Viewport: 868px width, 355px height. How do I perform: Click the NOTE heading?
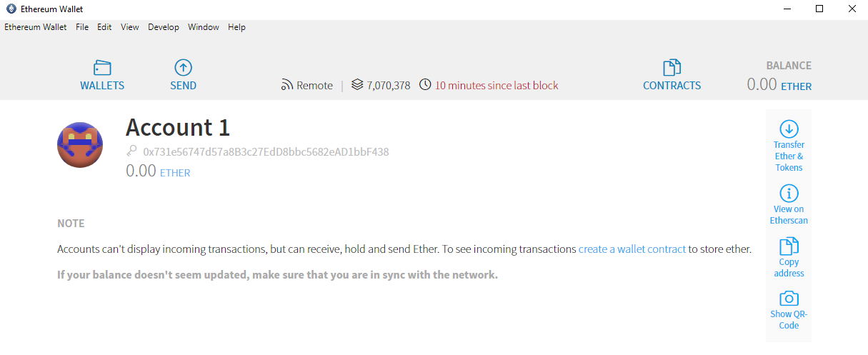tap(71, 224)
